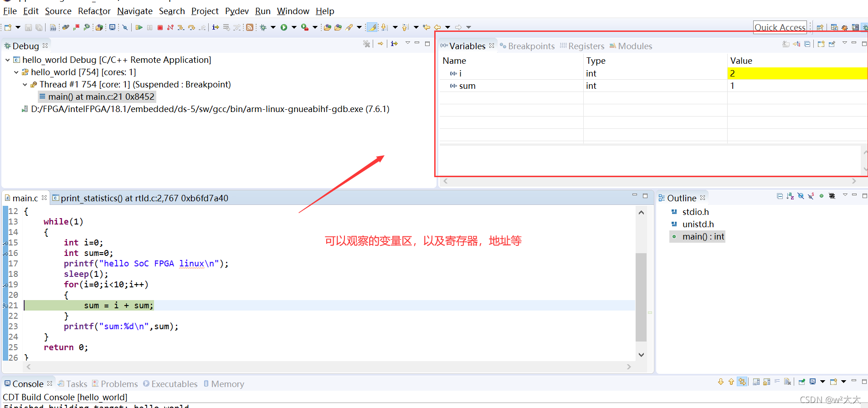Click the Step Over icon
This screenshot has height=408, width=868.
coord(191,27)
